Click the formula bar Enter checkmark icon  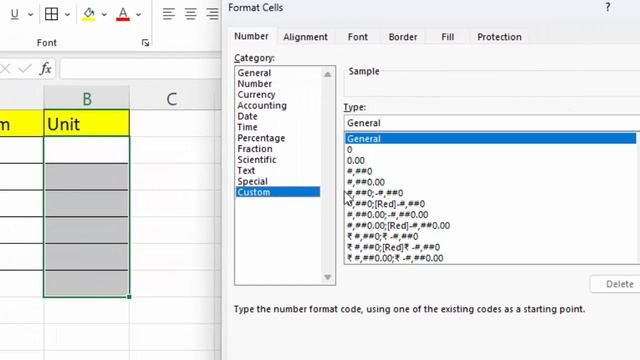pyautogui.click(x=25, y=69)
